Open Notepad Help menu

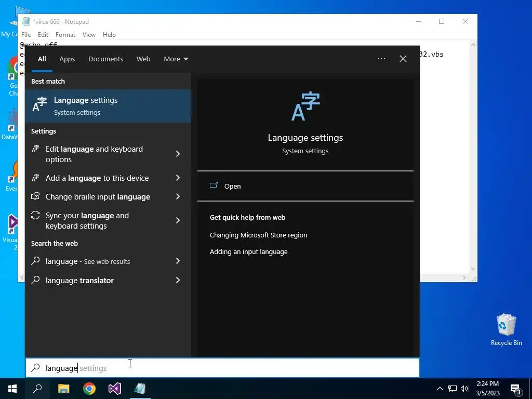pyautogui.click(x=109, y=35)
